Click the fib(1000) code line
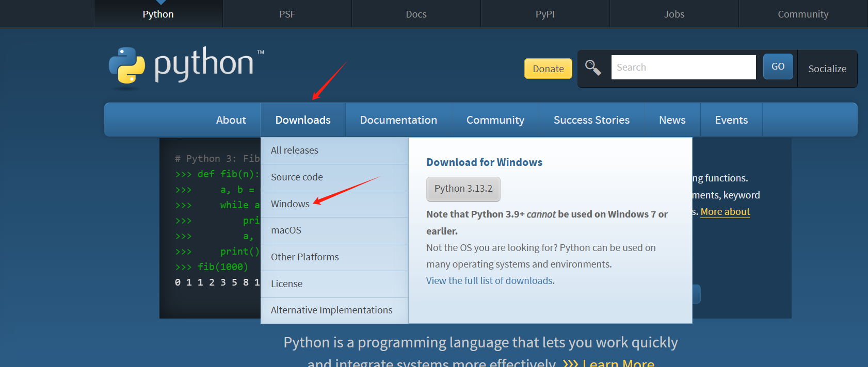The width and height of the screenshot is (868, 367). point(223,266)
